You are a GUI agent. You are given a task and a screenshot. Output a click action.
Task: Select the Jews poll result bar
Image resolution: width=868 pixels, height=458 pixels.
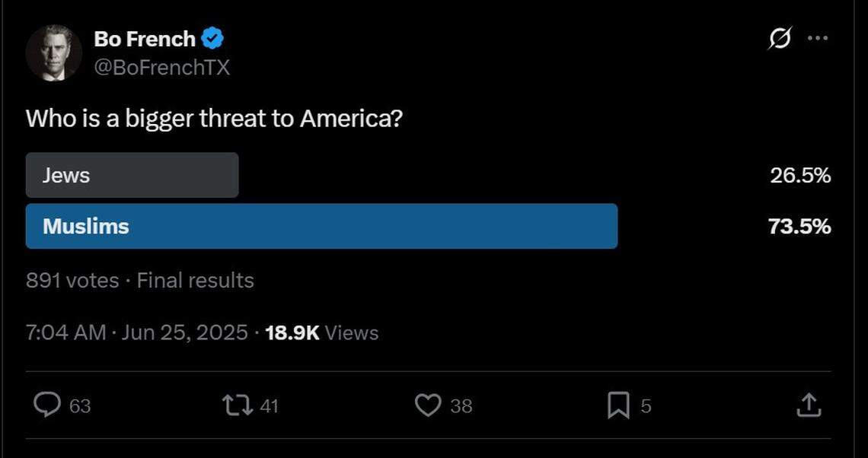[x=132, y=175]
